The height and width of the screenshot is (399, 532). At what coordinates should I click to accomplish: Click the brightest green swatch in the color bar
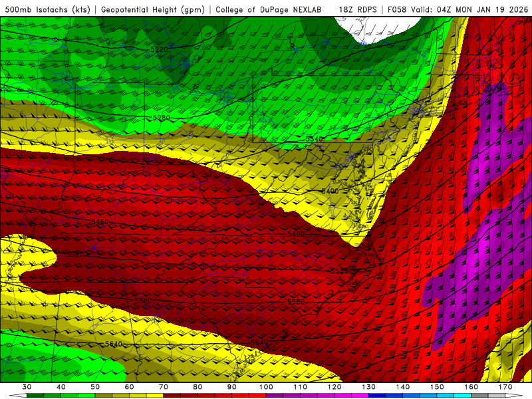(86, 394)
